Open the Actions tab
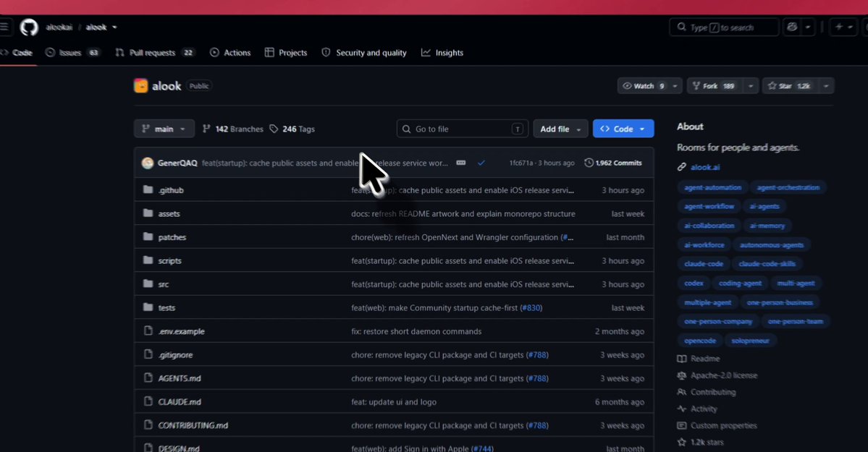868x452 pixels. point(230,53)
